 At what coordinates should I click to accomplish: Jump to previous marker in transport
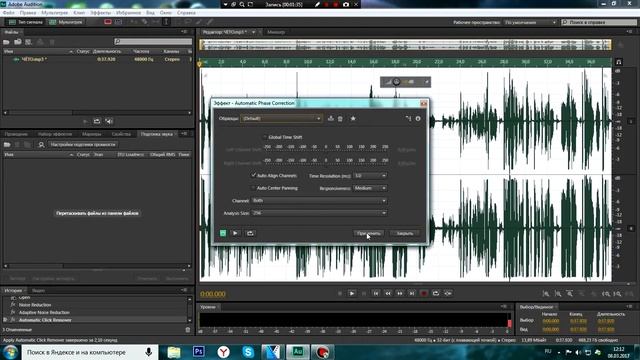pos(376,293)
